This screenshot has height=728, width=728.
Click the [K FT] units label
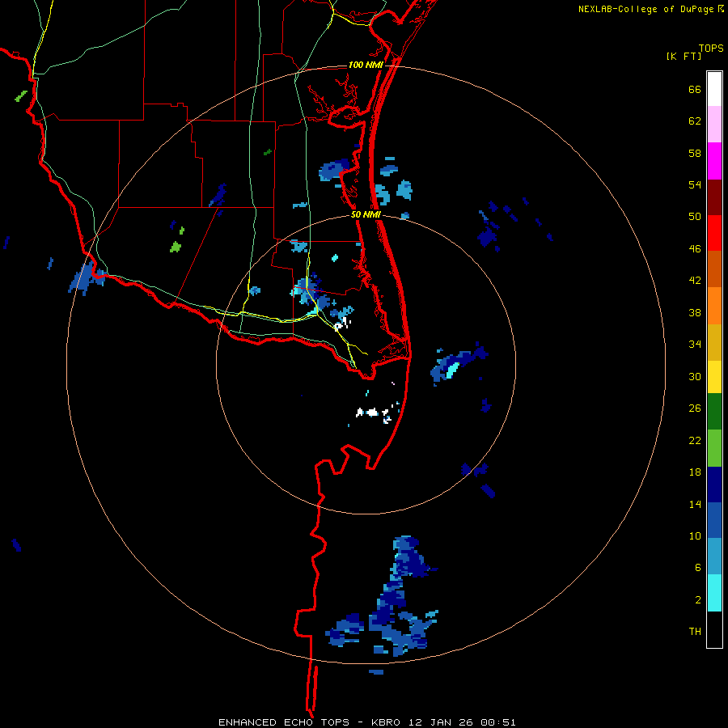(684, 56)
